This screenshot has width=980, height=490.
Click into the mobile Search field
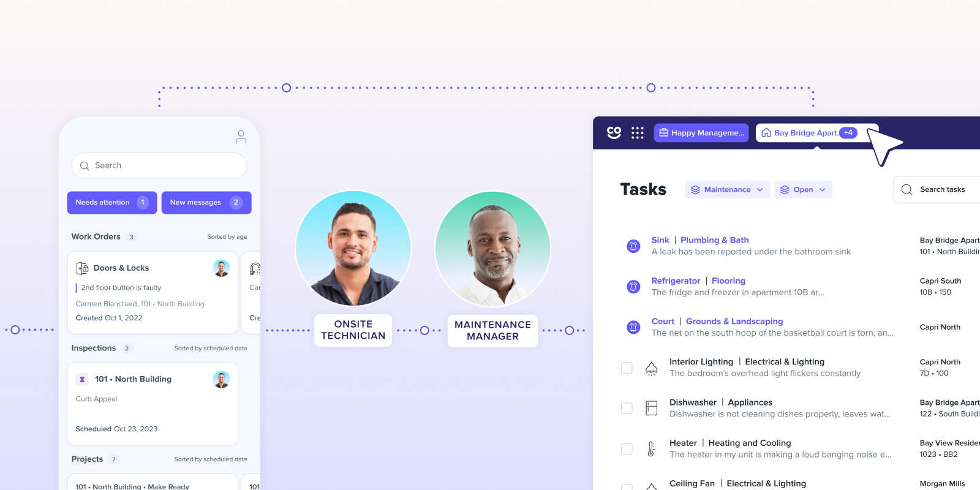tap(159, 166)
